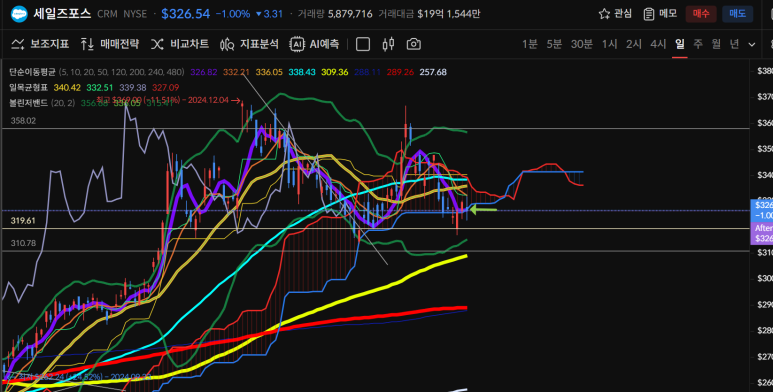
Task: Click the 309.36 moving average value
Action: coord(335,72)
